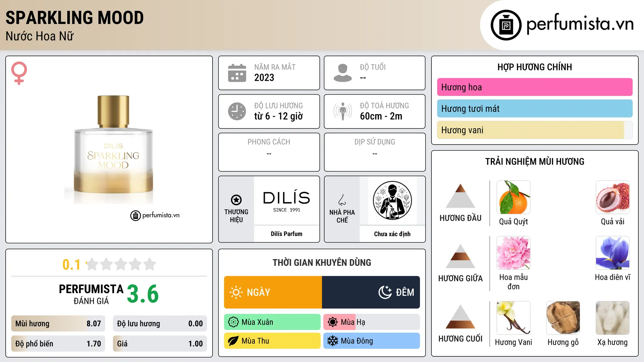Screen dimensions: 644x362
Task: Click the pink female gender symbol
Action: [19, 73]
